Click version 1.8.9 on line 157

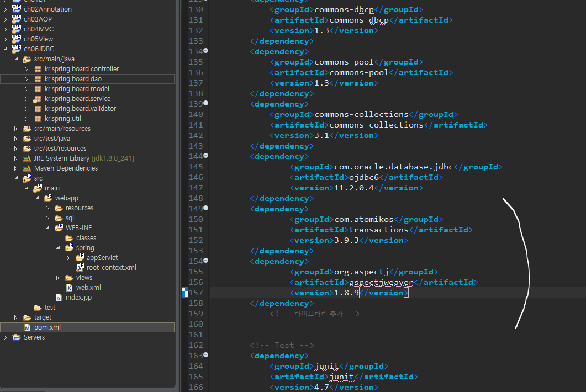tap(346, 293)
